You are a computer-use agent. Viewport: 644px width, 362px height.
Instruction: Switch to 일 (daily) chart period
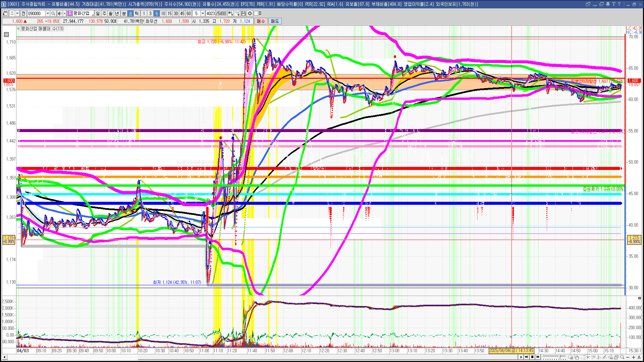coord(98,13)
